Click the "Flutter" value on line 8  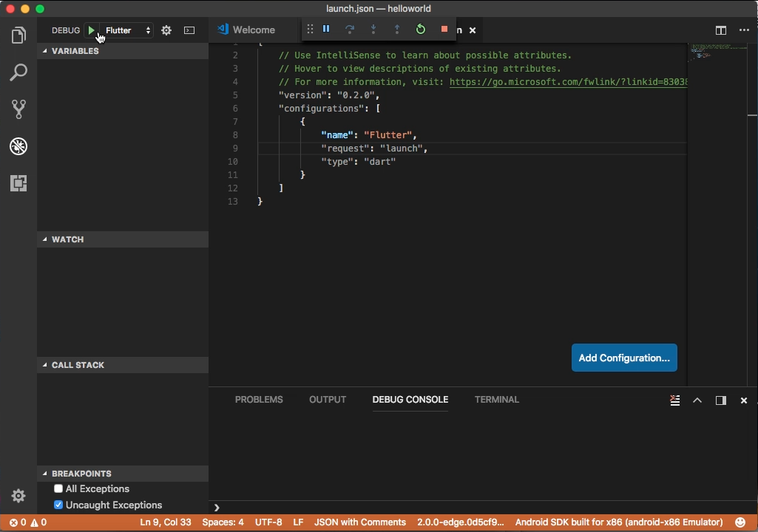click(388, 134)
